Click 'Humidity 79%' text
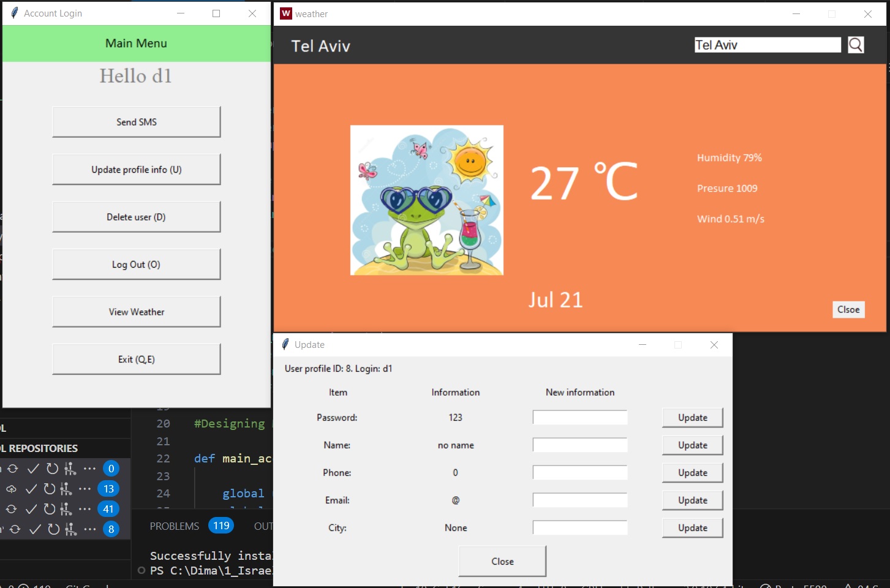The height and width of the screenshot is (588, 890). 730,158
